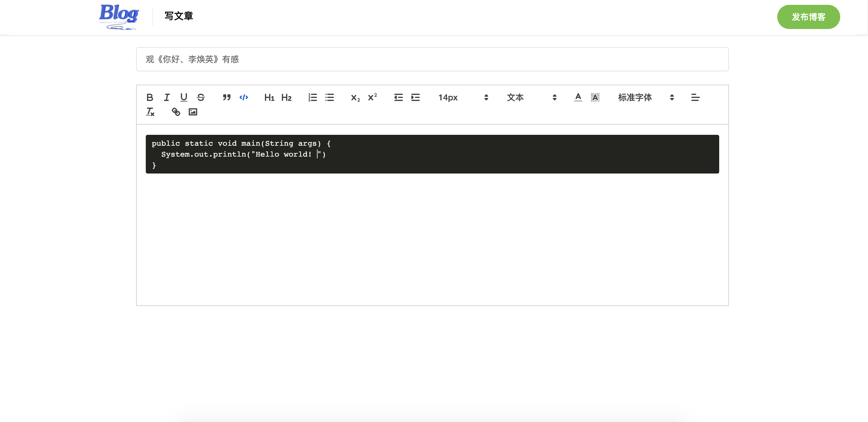
Task: Click the 发布博客 publish button
Action: (808, 17)
